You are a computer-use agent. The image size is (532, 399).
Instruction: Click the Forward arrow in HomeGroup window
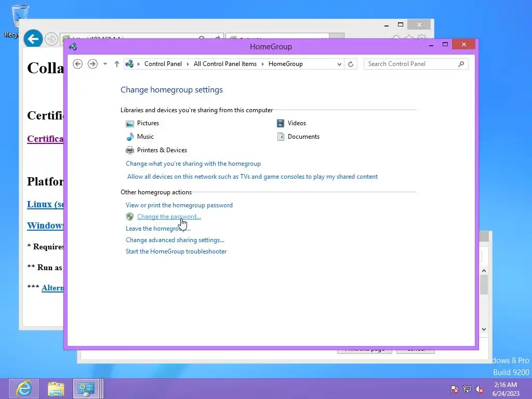click(92, 64)
